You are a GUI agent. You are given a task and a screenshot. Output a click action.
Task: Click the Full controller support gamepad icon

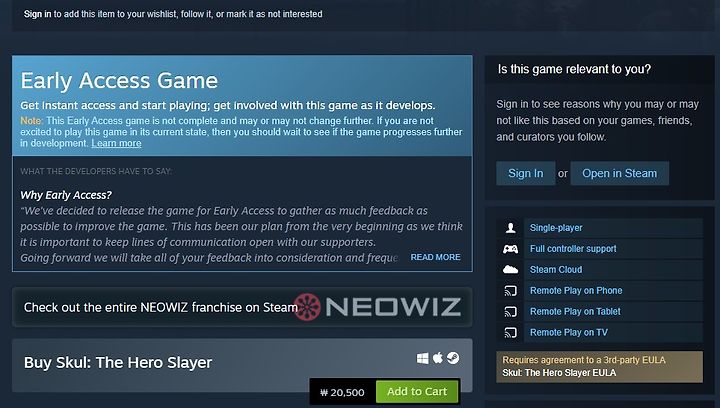coord(510,249)
